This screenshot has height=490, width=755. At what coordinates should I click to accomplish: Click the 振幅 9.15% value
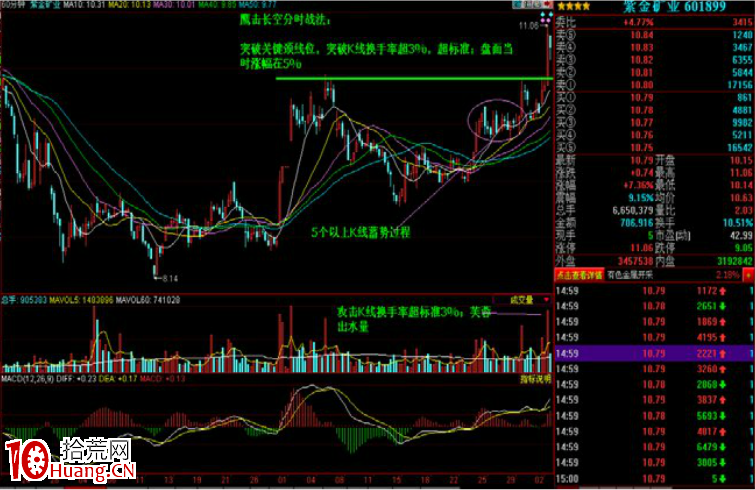640,198
